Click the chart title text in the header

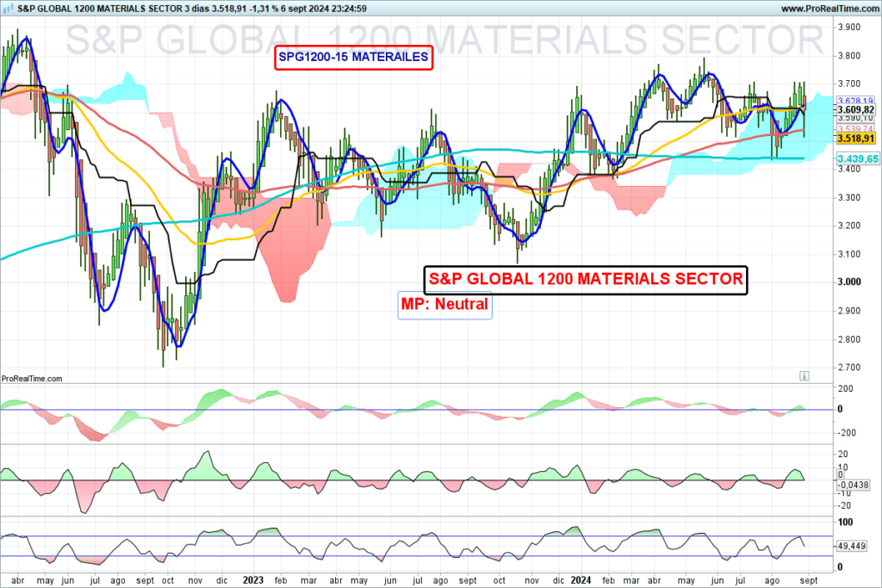192,9
